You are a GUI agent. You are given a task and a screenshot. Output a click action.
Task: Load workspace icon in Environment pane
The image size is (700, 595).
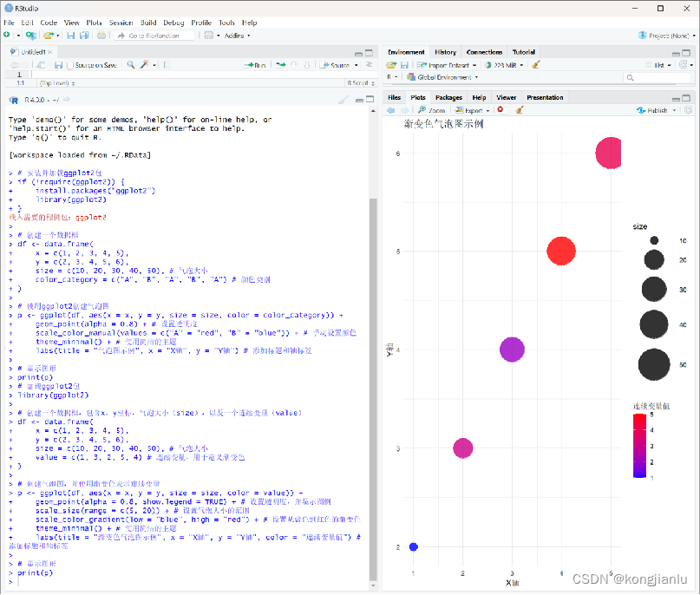[391, 65]
